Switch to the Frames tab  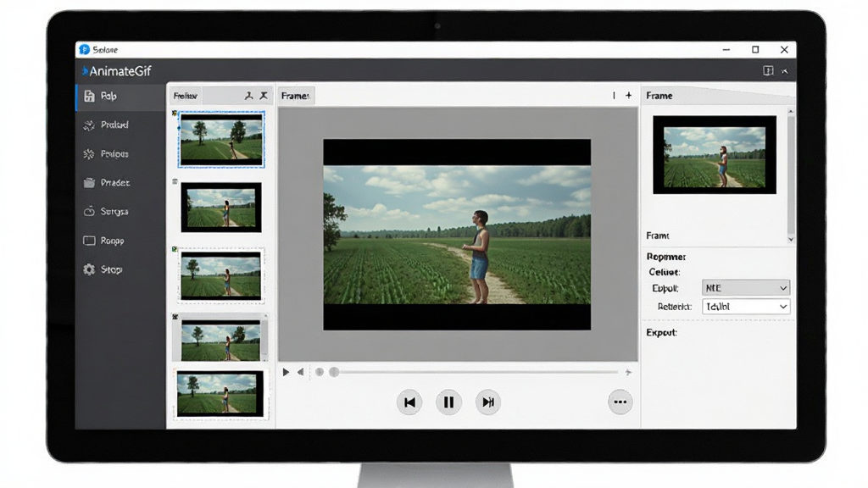pos(296,96)
